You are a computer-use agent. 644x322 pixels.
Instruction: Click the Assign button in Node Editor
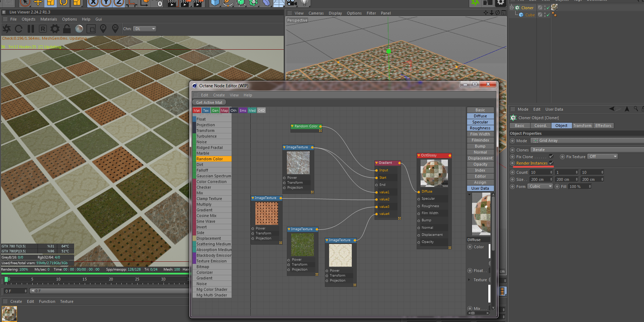tap(480, 182)
